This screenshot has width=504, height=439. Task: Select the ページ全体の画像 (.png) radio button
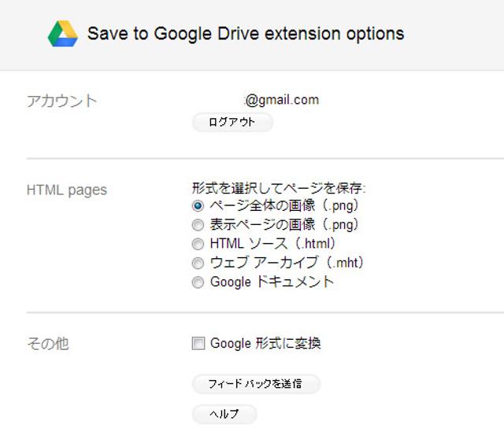pyautogui.click(x=198, y=205)
